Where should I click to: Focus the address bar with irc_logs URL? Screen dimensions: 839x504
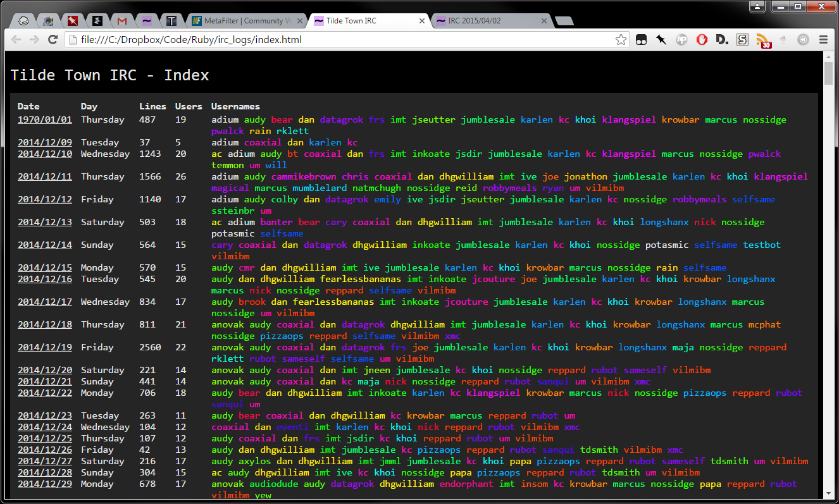(345, 40)
